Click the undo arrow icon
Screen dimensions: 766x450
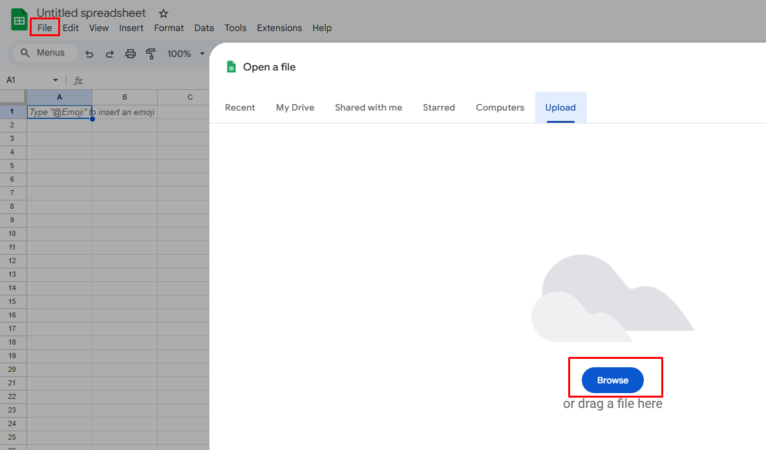(90, 54)
